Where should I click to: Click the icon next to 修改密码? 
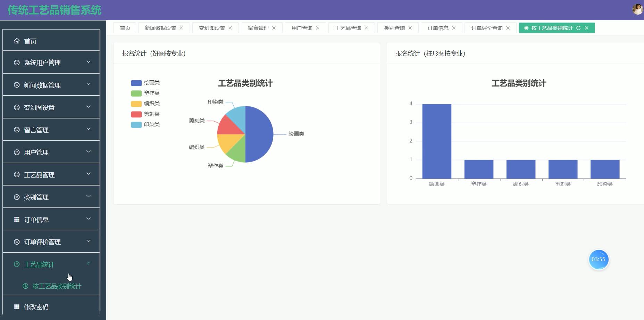[16, 306]
